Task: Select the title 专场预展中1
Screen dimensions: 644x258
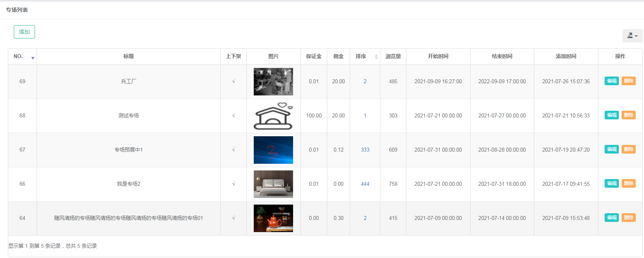Action: (129, 150)
